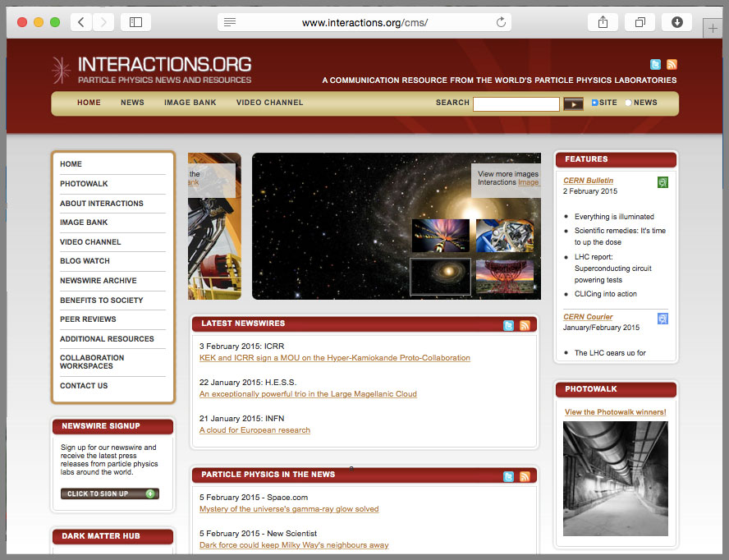Open NEWS in the gold navigation bar
Image resolution: width=729 pixels, height=560 pixels.
(x=132, y=103)
